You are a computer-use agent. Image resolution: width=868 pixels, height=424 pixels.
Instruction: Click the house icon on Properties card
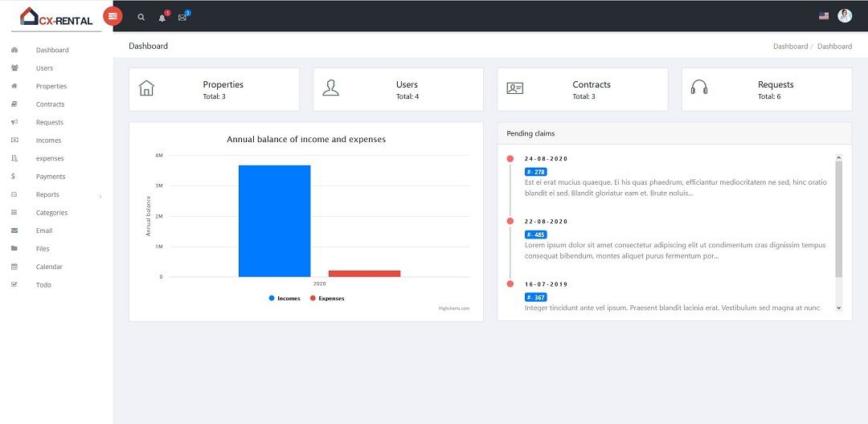point(146,88)
